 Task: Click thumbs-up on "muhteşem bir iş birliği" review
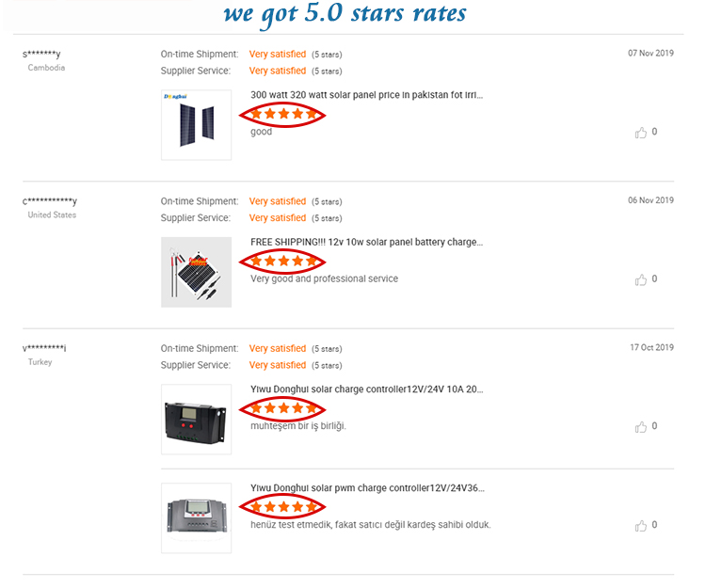pyautogui.click(x=641, y=426)
